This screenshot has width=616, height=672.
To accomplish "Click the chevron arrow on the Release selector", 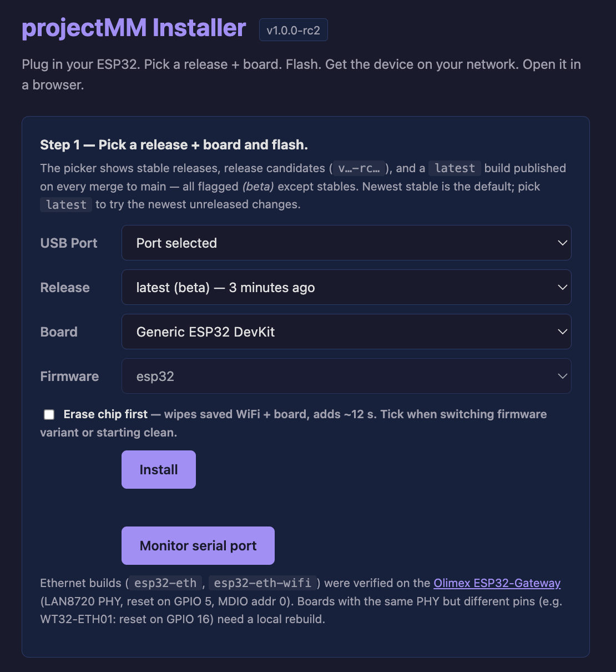I will (562, 287).
